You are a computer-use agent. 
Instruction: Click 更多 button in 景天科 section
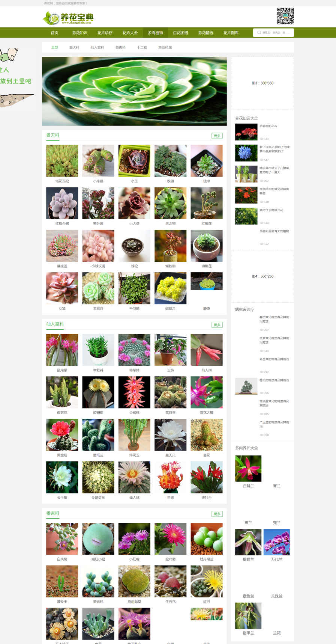pyautogui.click(x=217, y=136)
